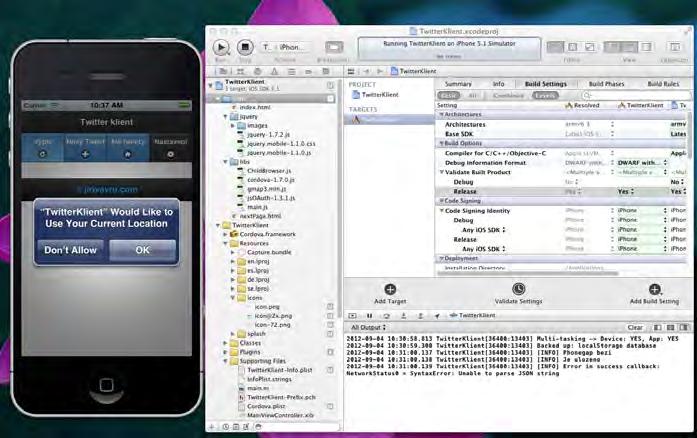697x438 pixels.
Task: Step out in the debug bar
Action: pos(420,316)
